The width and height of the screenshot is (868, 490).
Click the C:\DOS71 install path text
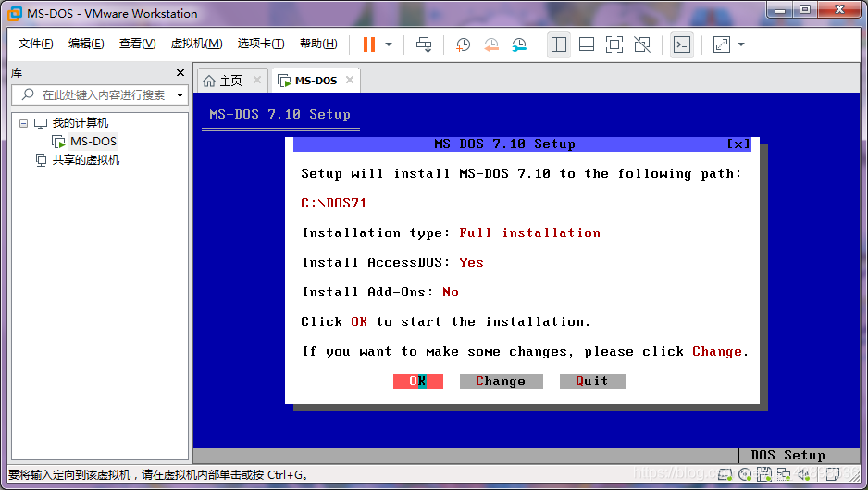334,204
